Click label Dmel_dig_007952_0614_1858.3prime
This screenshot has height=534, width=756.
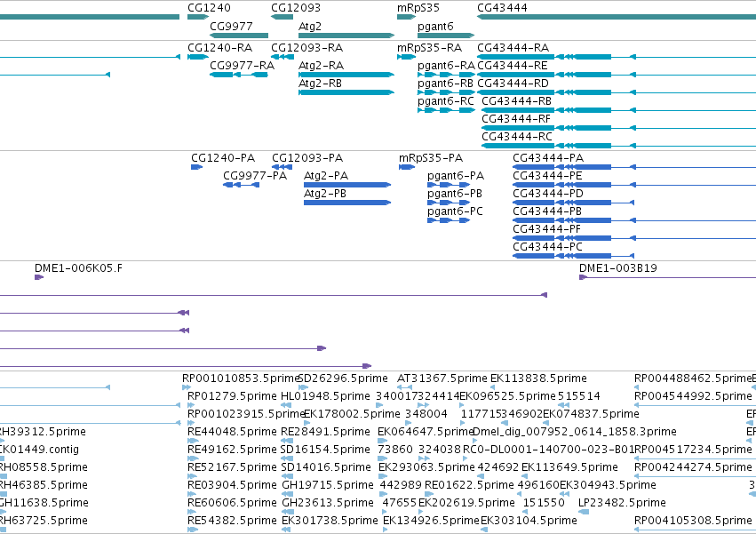click(x=575, y=432)
